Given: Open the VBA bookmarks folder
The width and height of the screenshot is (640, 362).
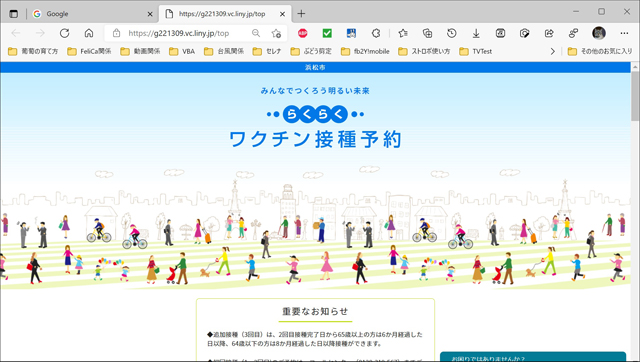Looking at the screenshot, I should point(182,51).
